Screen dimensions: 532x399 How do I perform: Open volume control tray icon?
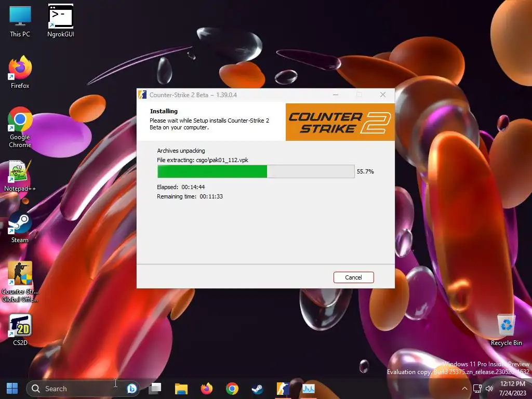coord(489,389)
